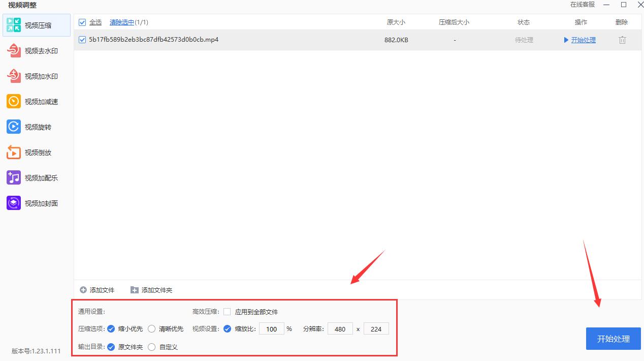Click inside the 分辨率 width input field
644x361 pixels.
tap(340, 328)
